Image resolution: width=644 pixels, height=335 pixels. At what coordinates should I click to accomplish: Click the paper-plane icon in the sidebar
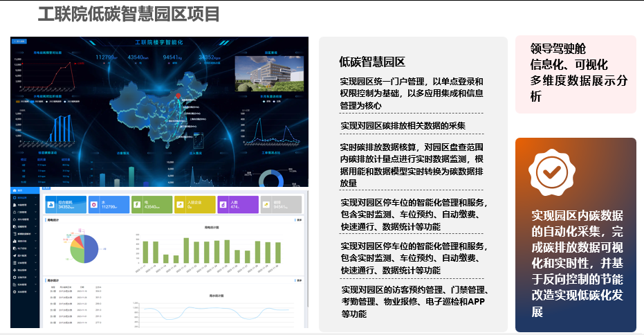[x=15, y=255]
